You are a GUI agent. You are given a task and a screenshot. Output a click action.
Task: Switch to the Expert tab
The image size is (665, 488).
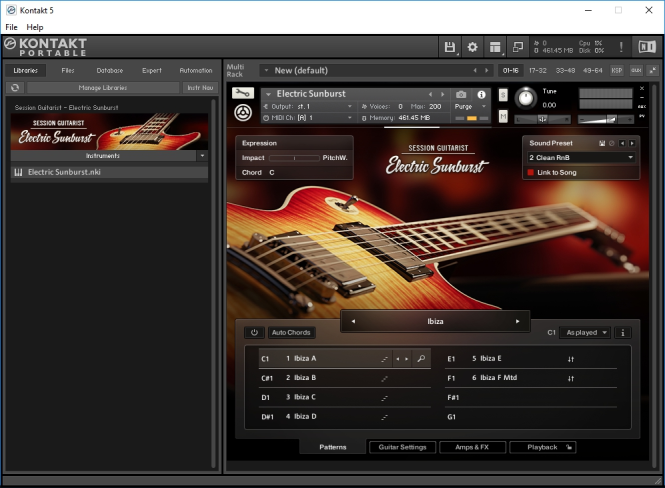pyautogui.click(x=151, y=70)
